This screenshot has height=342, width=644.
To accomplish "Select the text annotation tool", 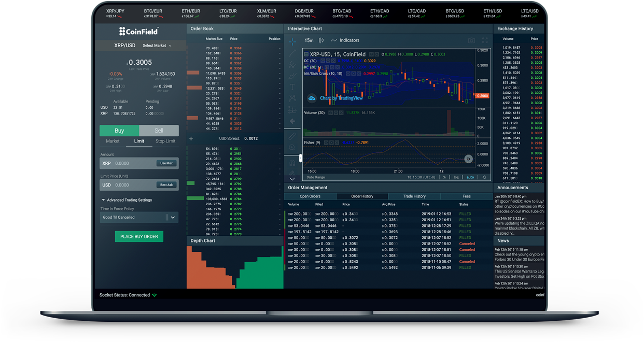I will point(292,87).
